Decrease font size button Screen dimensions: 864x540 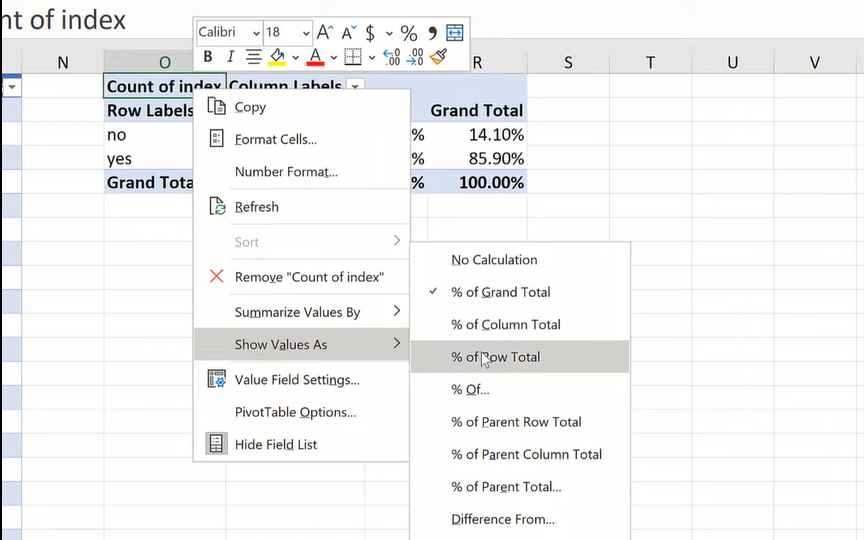348,33
